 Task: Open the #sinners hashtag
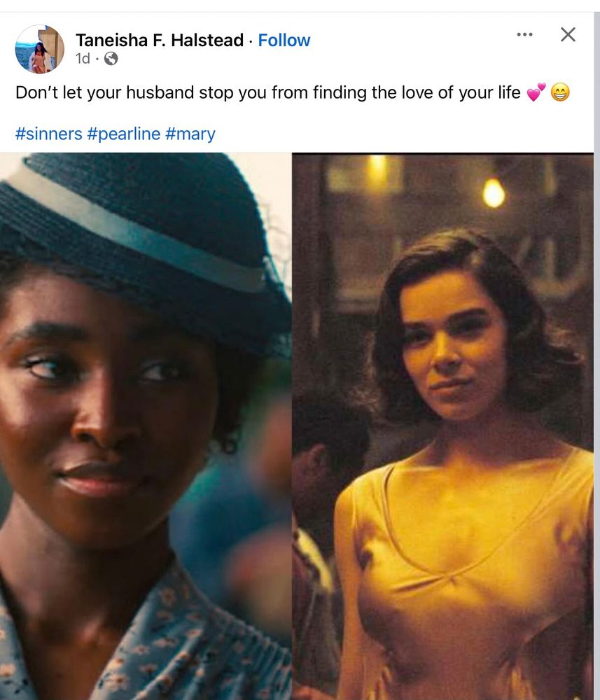(x=49, y=134)
